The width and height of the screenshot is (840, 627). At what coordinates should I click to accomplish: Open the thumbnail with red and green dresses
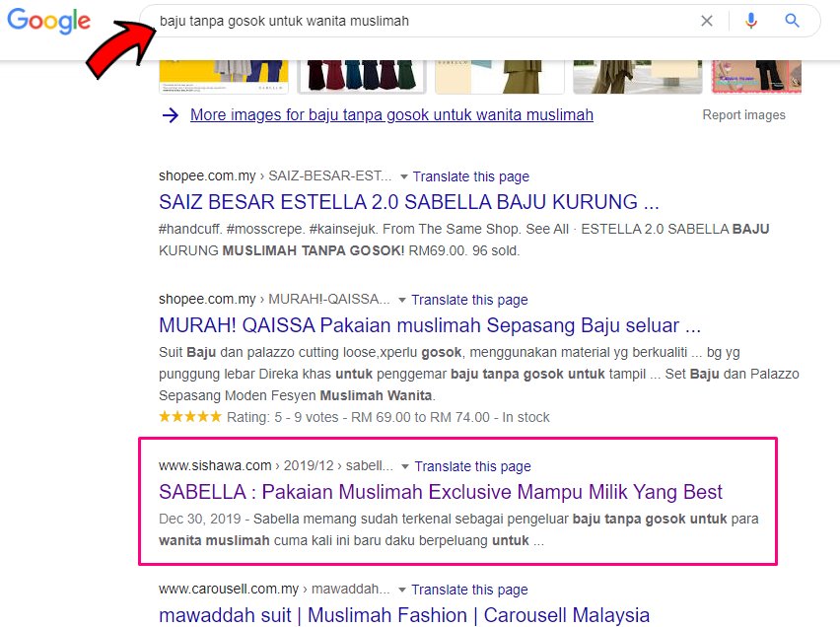pos(362,77)
